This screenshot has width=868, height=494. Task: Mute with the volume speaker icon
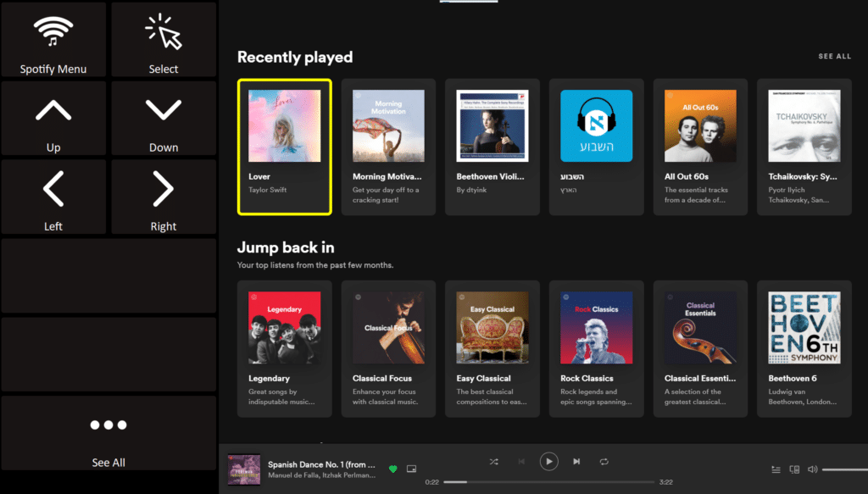[x=812, y=469]
